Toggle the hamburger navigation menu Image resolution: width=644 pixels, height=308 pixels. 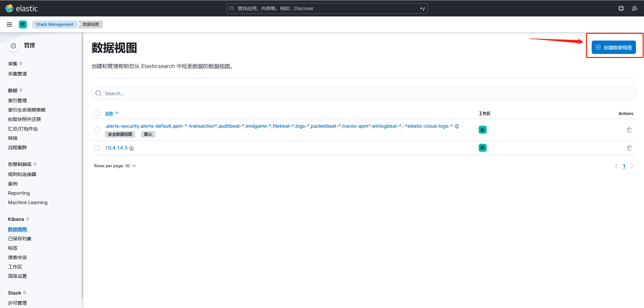(x=9, y=24)
